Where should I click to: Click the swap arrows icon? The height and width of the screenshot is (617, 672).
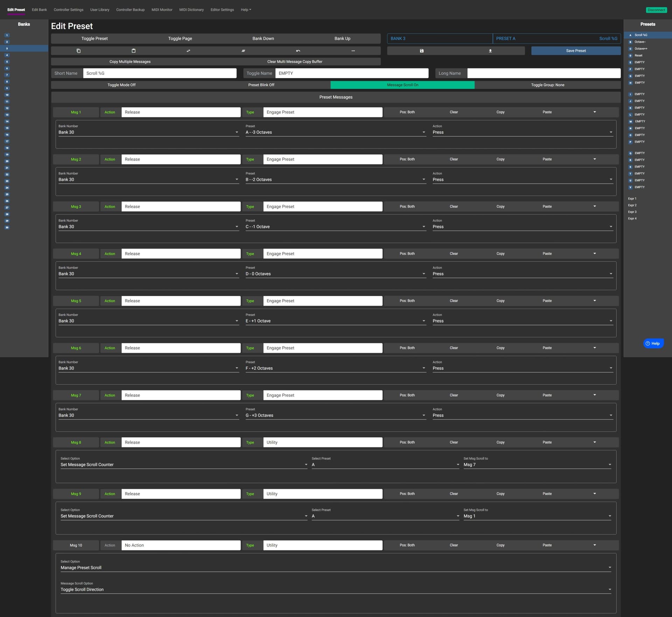188,51
